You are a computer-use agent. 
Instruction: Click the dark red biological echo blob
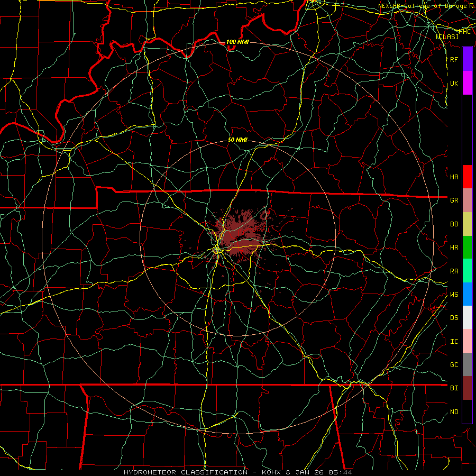pos(240,234)
